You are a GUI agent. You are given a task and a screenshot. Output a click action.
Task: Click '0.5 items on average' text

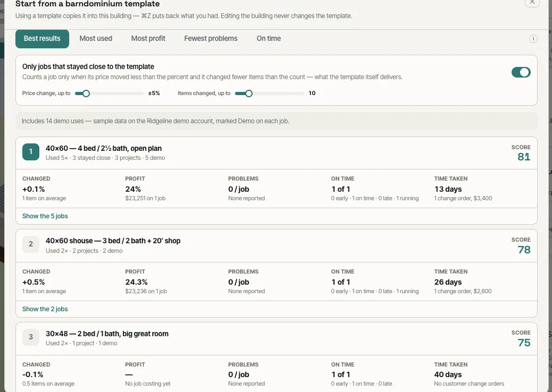[x=48, y=384]
